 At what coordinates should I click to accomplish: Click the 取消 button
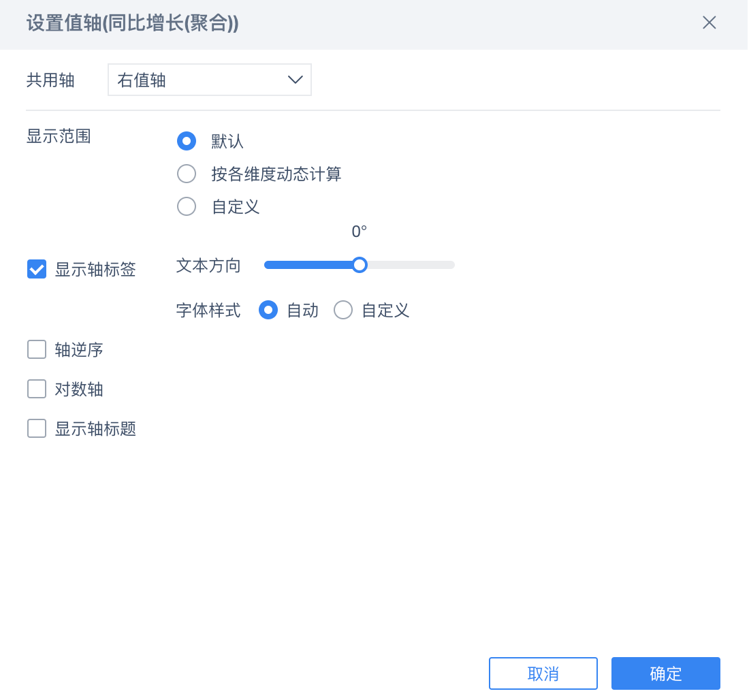(543, 673)
